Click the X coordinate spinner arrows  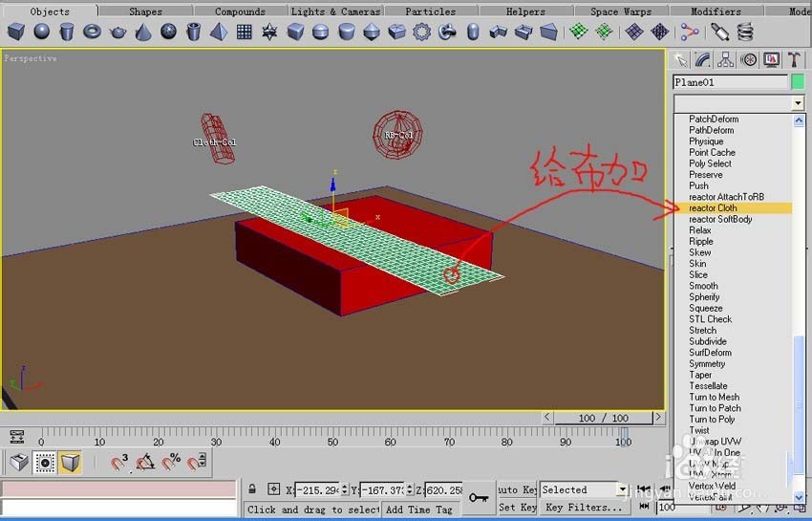tap(345, 489)
